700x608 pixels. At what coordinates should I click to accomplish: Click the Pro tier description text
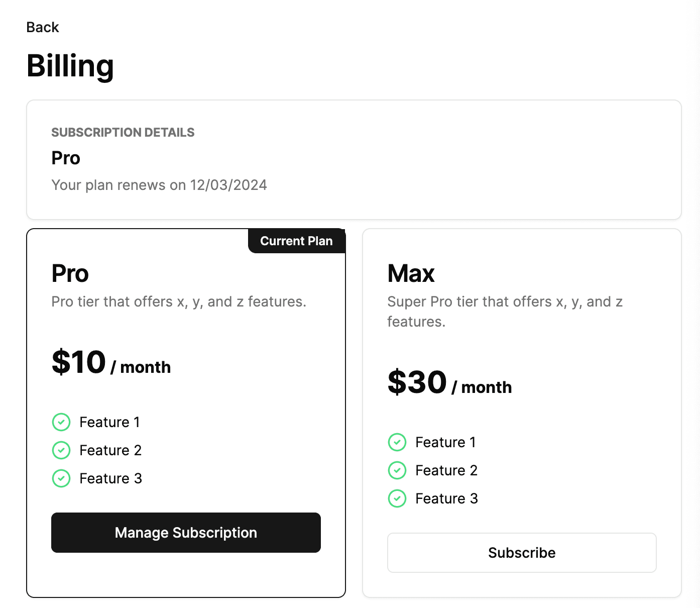coord(179,301)
